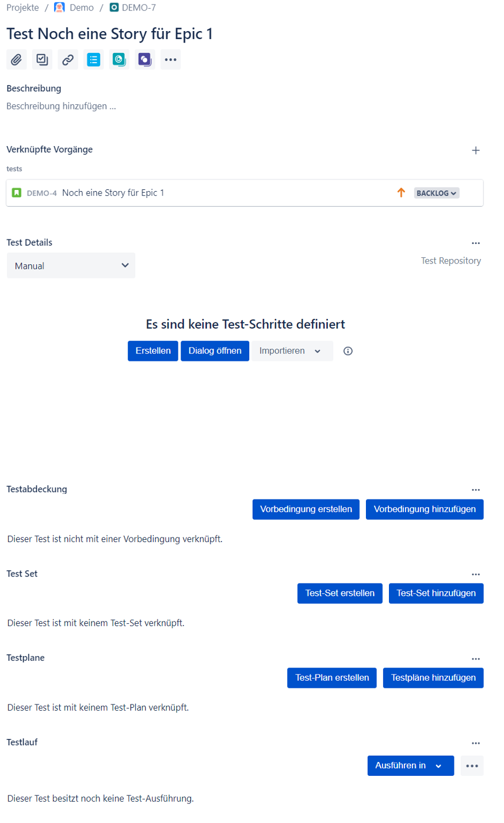Click Beschreibung hinzufügen description field
504x823 pixels.
[62, 106]
